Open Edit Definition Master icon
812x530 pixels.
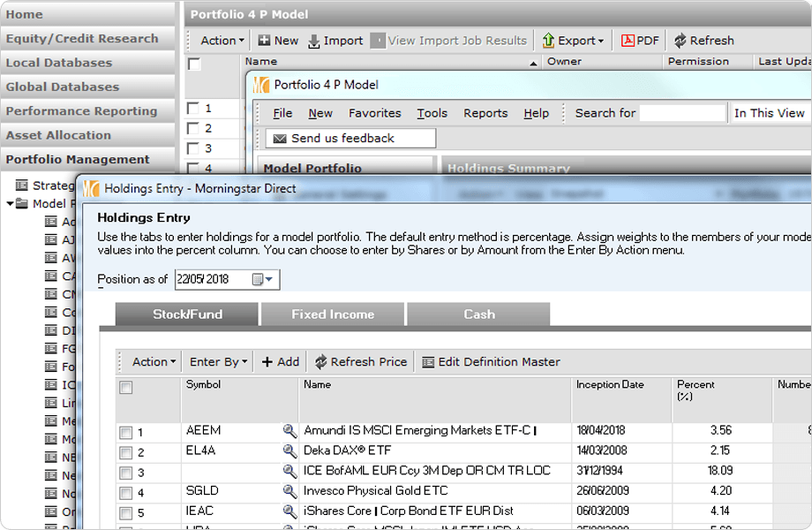428,362
